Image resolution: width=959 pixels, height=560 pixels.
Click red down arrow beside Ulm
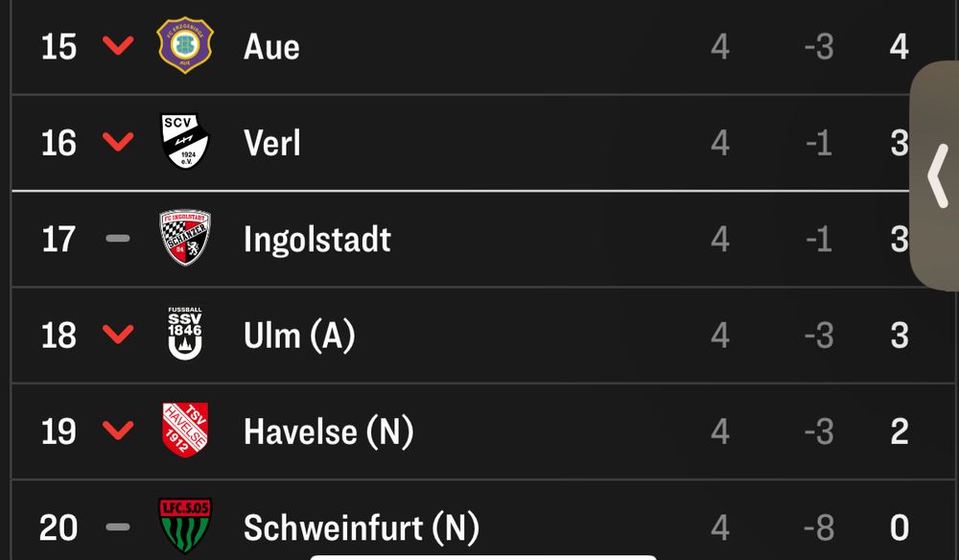[x=118, y=335]
